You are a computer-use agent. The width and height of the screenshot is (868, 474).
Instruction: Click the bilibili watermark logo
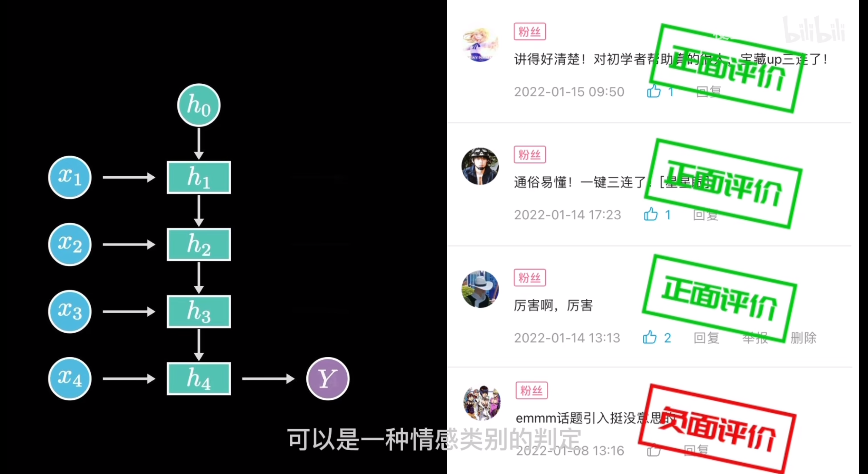point(814,31)
